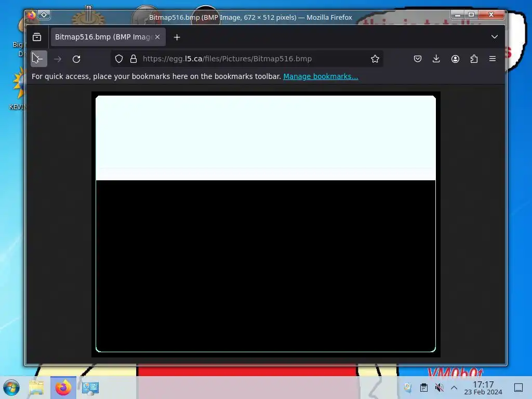
Task: Open the Firefox application hamburger menu
Action: (x=493, y=59)
